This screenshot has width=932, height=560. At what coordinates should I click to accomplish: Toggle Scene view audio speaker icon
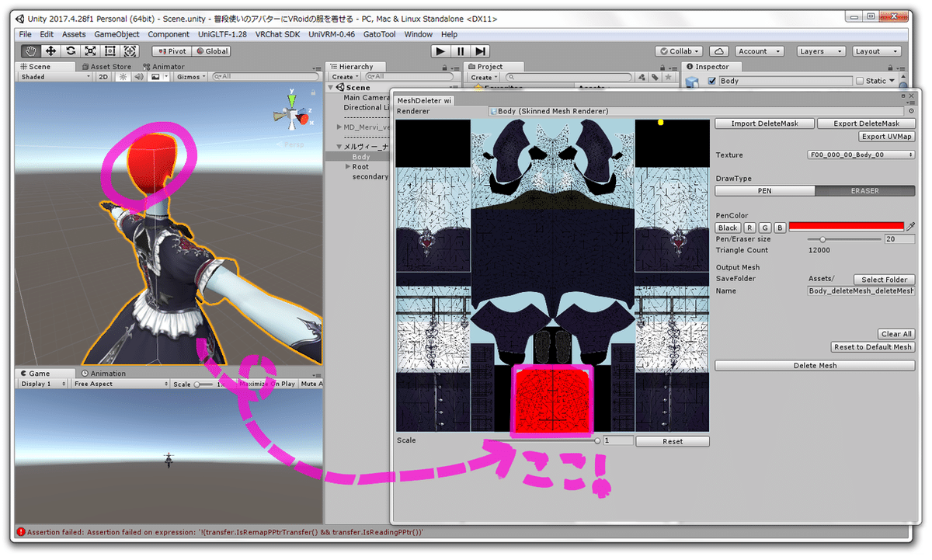click(x=138, y=77)
